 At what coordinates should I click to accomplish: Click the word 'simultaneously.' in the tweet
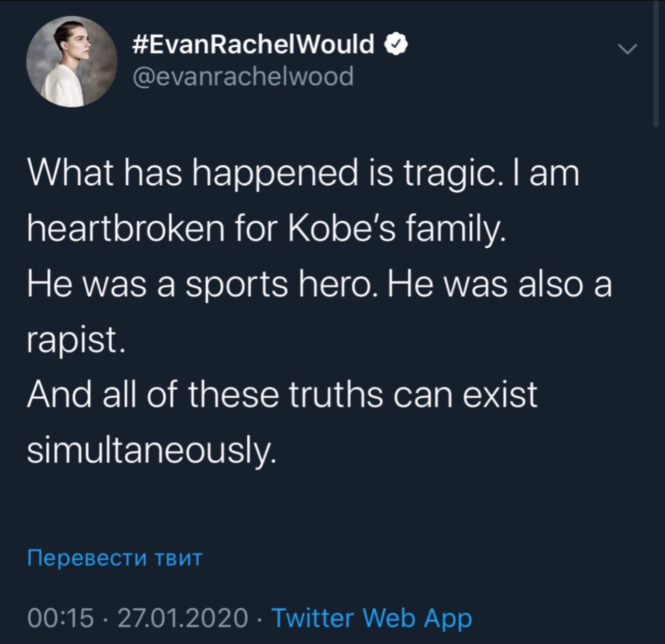pos(150,450)
